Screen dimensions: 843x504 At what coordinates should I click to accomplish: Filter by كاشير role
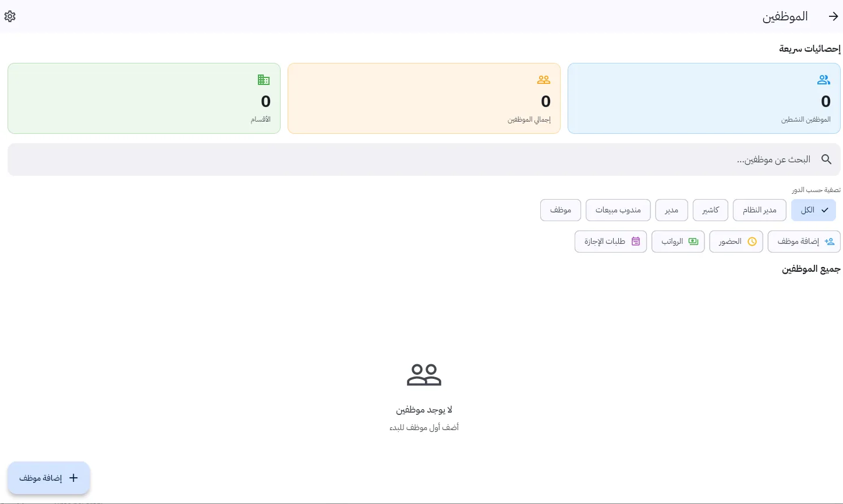point(710,210)
